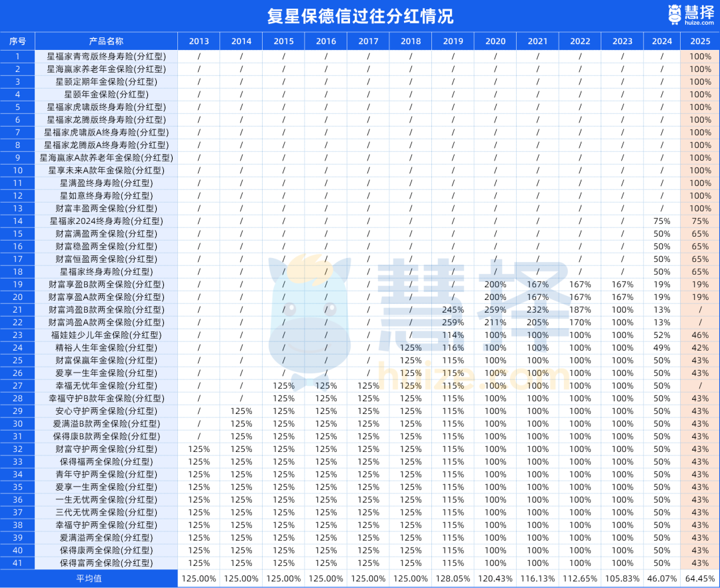Screen dimensions: 720x588
Task: Click product 安心守护两全保险(分红型)
Action: [106, 411]
